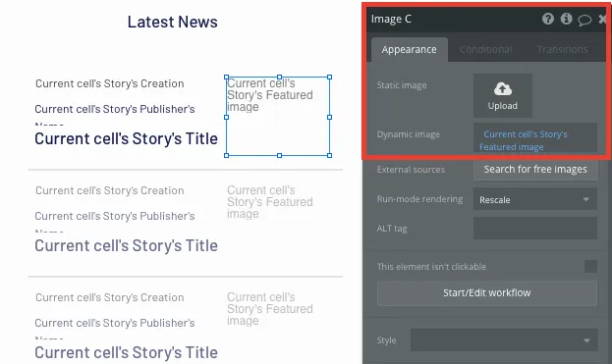This screenshot has width=612, height=364.
Task: Switch to the Transitions tab
Action: pyautogui.click(x=562, y=49)
